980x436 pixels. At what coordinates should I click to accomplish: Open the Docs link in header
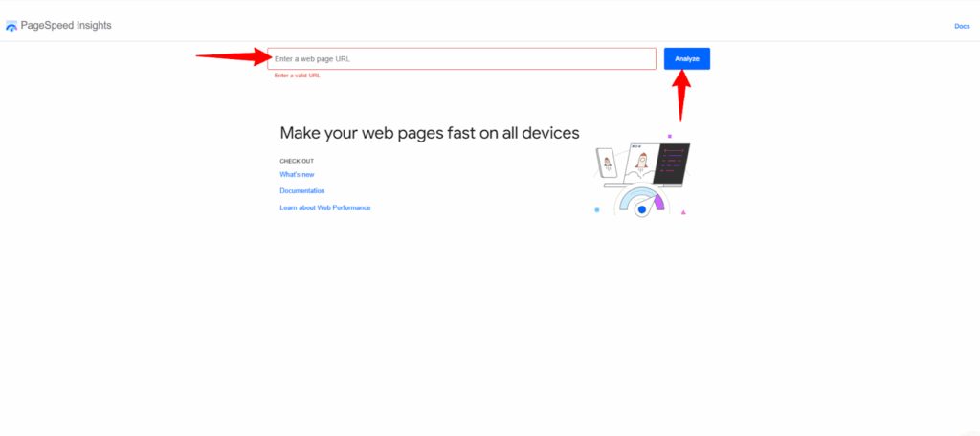(x=962, y=26)
